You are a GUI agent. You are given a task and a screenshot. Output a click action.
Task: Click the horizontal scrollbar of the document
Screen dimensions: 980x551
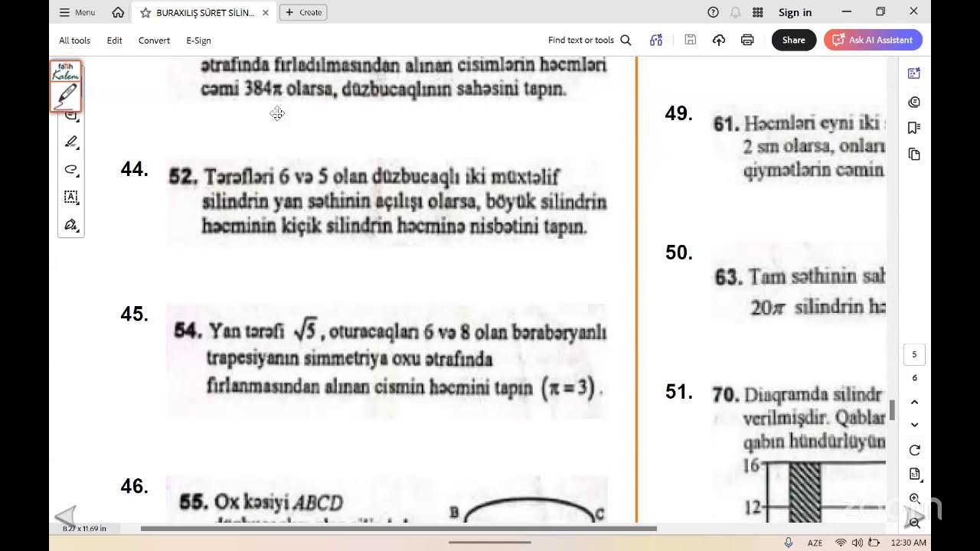pyautogui.click(x=398, y=529)
